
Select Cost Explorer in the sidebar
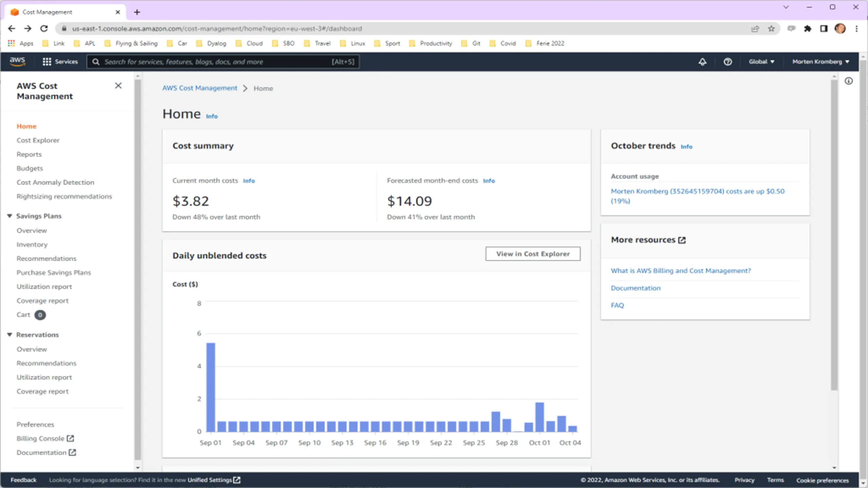(x=38, y=140)
